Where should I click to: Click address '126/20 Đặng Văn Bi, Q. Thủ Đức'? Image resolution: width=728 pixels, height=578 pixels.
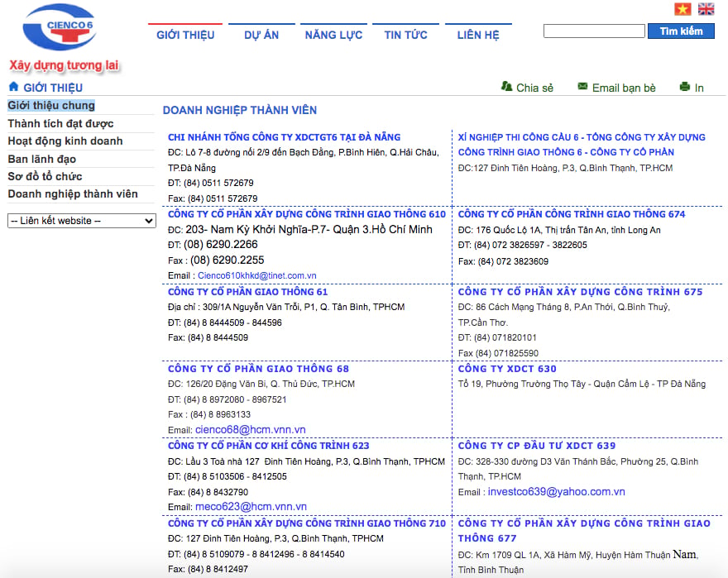pos(252,384)
